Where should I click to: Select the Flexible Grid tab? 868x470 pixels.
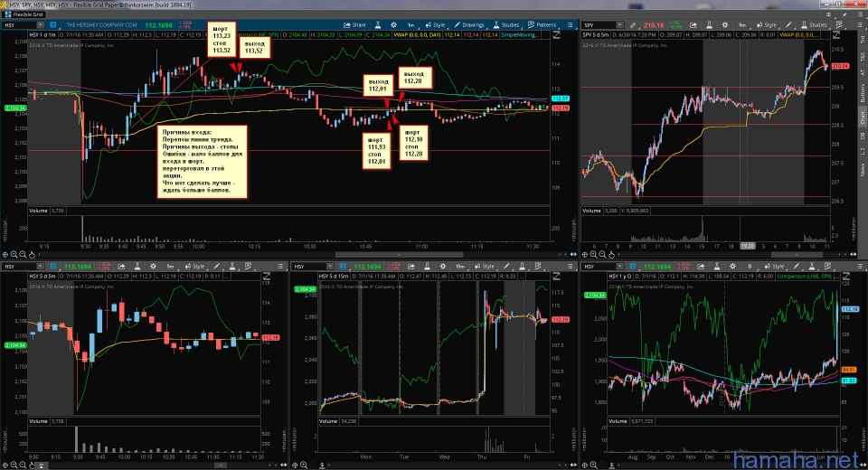tap(24, 14)
